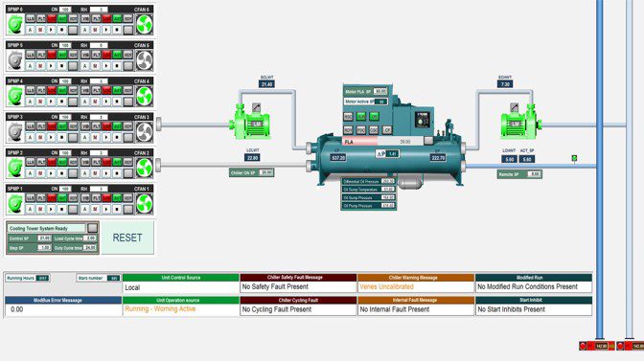Toggle the Cooling Tower System Ready square button
This screenshot has height=362, width=644.
(93, 228)
